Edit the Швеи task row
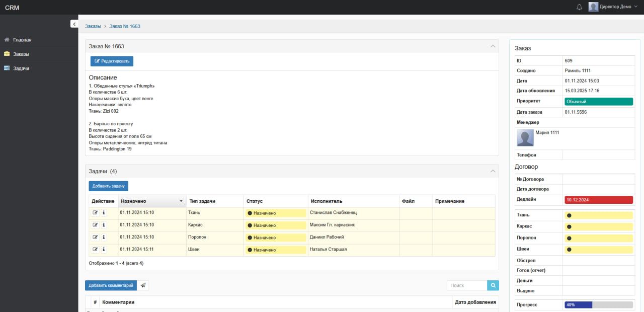Viewport: 644px width, 312px height. coord(95,249)
